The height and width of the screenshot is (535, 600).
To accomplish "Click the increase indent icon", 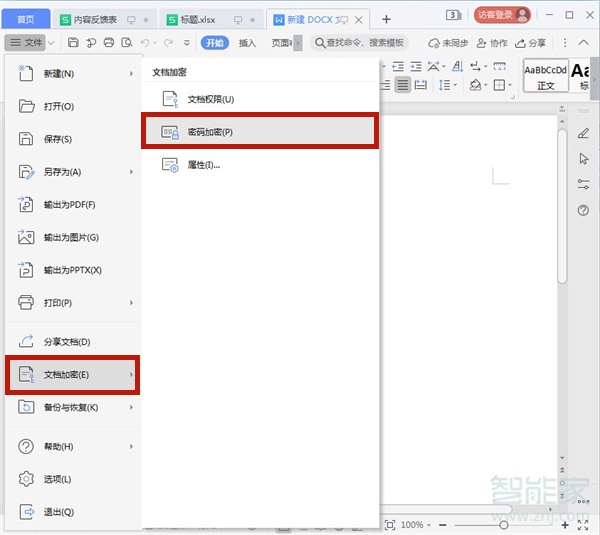I will [416, 67].
